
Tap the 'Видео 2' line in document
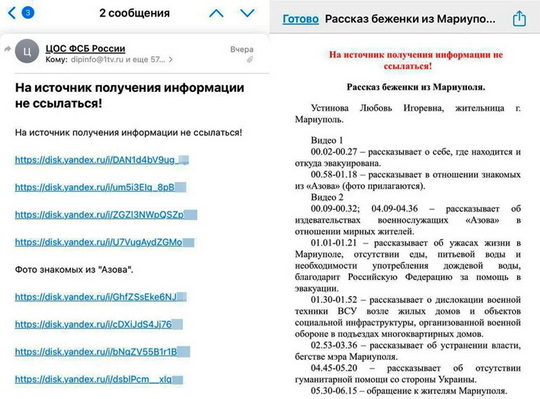click(327, 197)
